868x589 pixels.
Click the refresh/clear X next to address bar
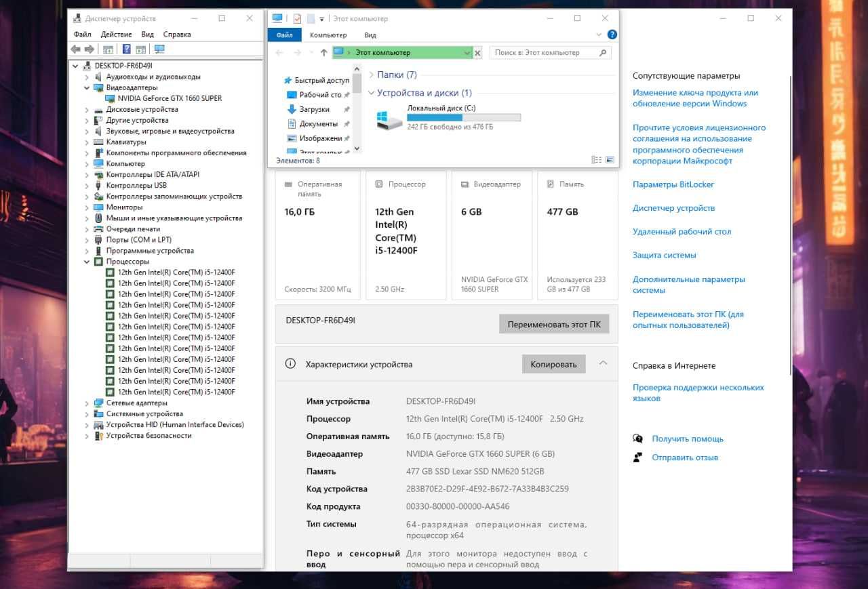(477, 52)
